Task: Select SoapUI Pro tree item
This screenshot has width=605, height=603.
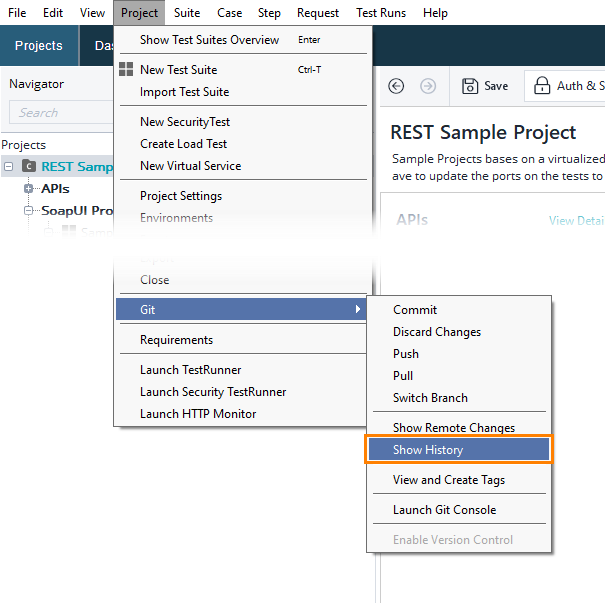Action: [77, 211]
